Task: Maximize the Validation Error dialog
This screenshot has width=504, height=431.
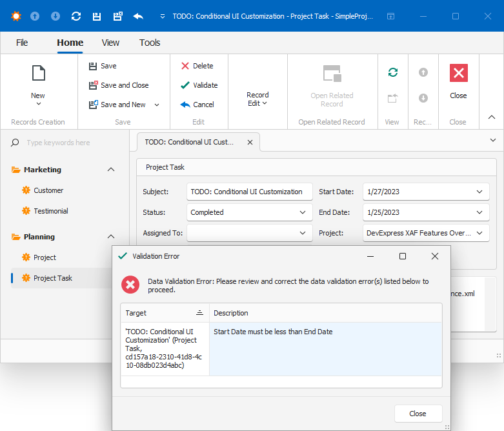Action: point(403,256)
